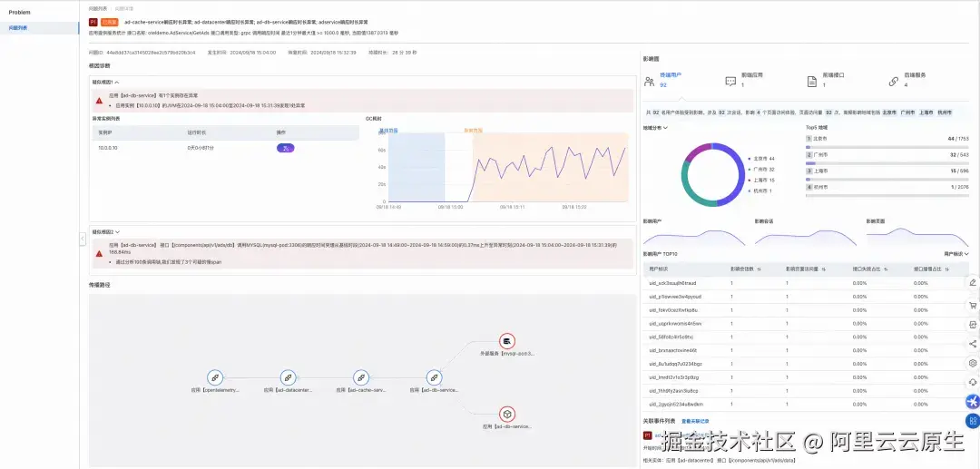
Task: Click the pencil edit floating icon
Action: click(973, 283)
